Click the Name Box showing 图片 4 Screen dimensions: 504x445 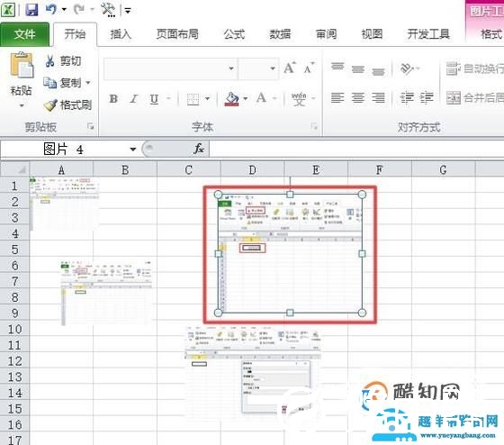tap(64, 150)
